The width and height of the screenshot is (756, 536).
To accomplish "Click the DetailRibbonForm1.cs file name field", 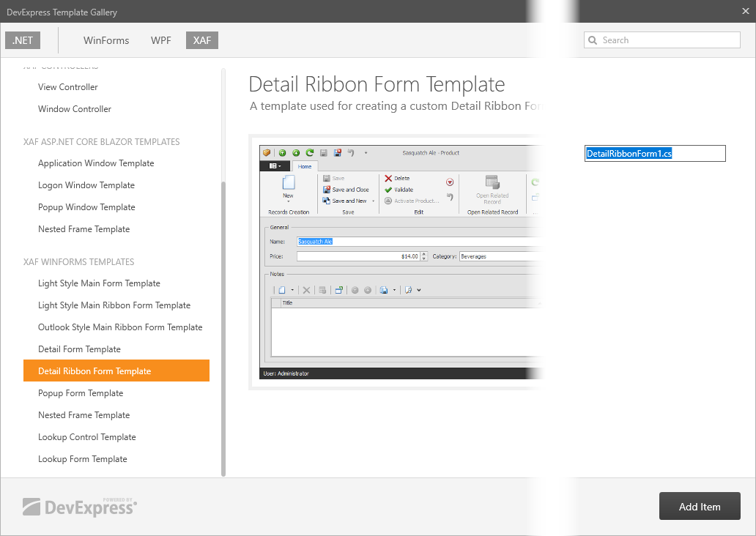I will point(655,153).
